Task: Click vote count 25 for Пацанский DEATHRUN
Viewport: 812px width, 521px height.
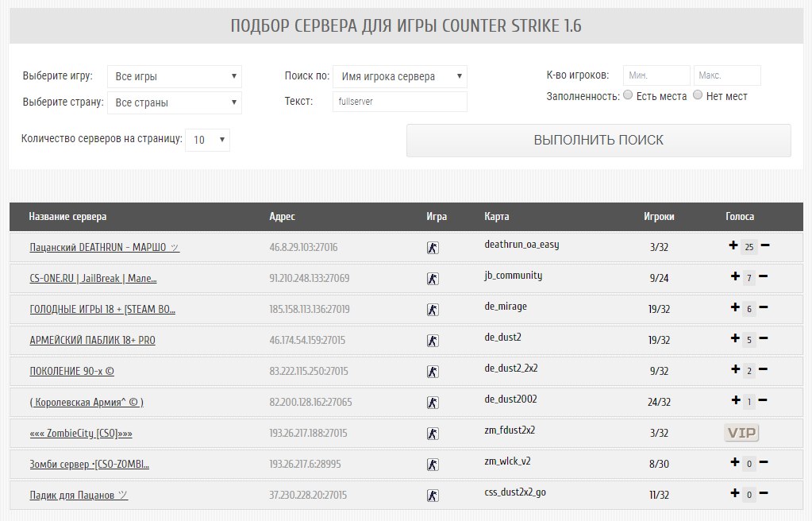Action: pyautogui.click(x=749, y=247)
